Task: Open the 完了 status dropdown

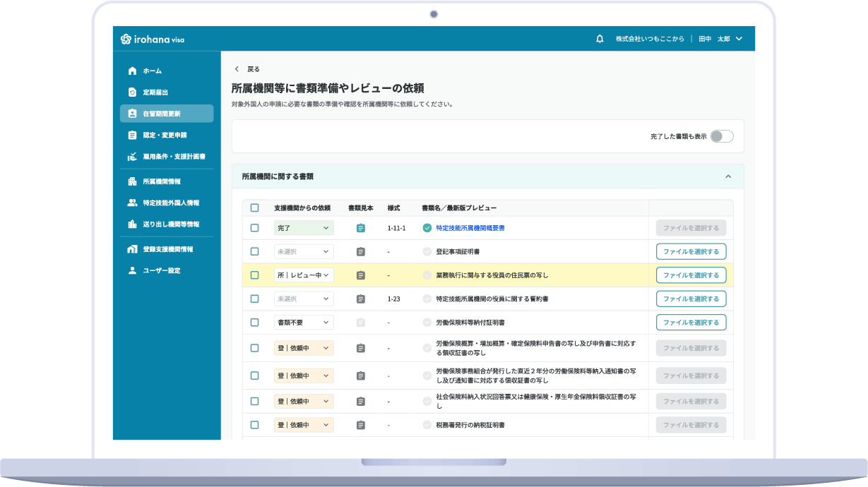Action: coord(304,228)
